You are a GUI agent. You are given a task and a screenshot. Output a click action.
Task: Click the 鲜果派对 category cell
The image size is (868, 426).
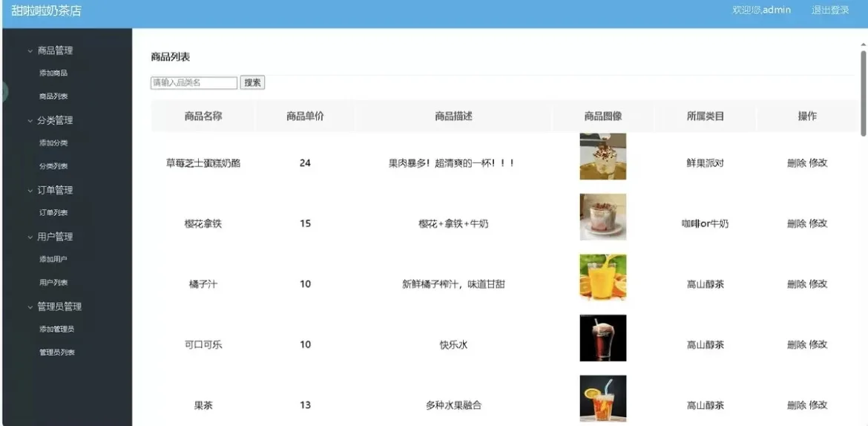(x=706, y=163)
